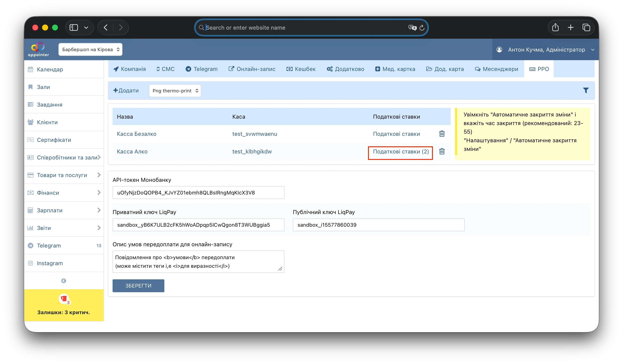Click the prepayment conditions textarea
The width and height of the screenshot is (623, 364).
198,262
